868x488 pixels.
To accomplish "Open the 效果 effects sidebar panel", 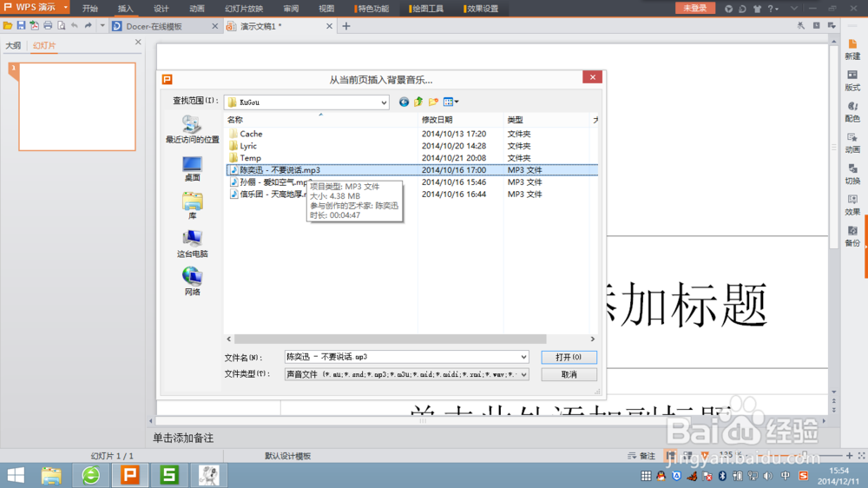I will click(852, 205).
